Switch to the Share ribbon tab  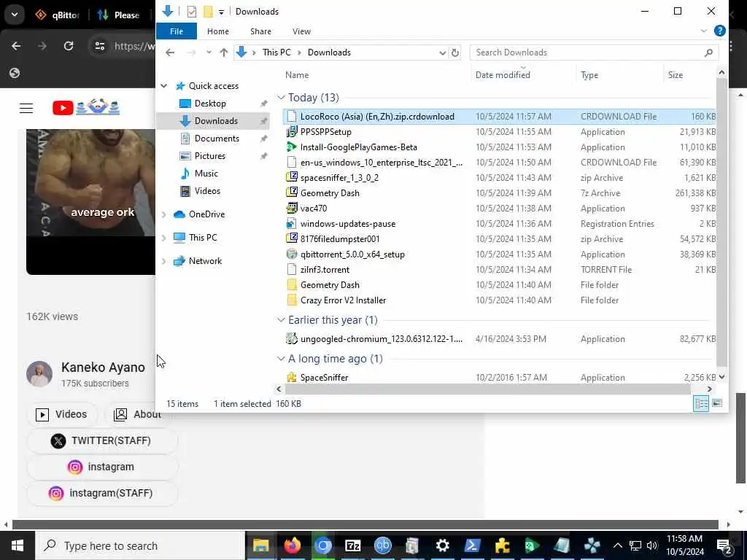pos(260,31)
